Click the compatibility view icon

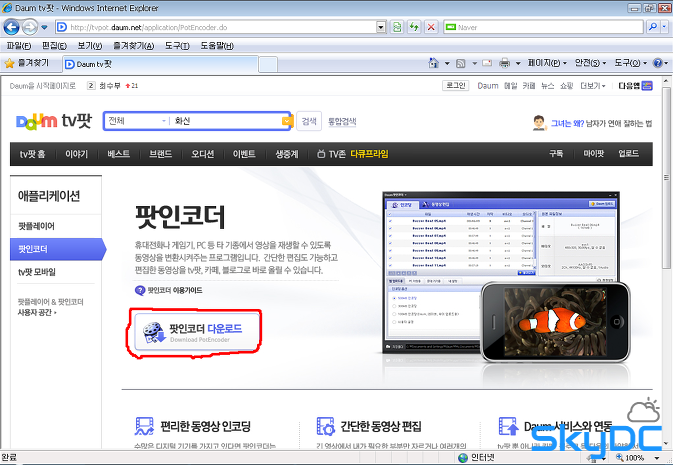pos(397,27)
